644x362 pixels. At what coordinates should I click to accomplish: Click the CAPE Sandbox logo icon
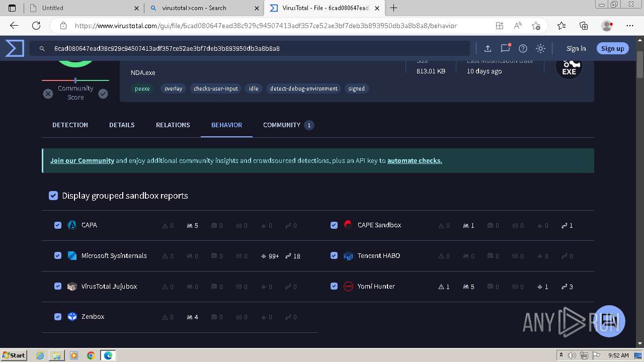[x=348, y=225]
